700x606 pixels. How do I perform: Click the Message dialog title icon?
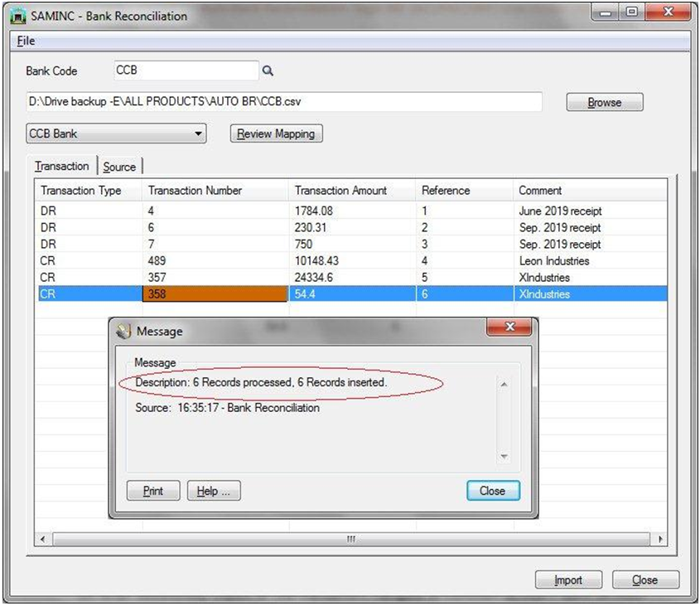tap(123, 331)
